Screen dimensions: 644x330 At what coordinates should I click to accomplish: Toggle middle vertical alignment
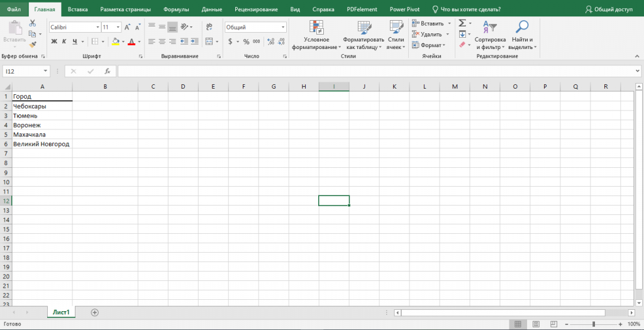162,27
